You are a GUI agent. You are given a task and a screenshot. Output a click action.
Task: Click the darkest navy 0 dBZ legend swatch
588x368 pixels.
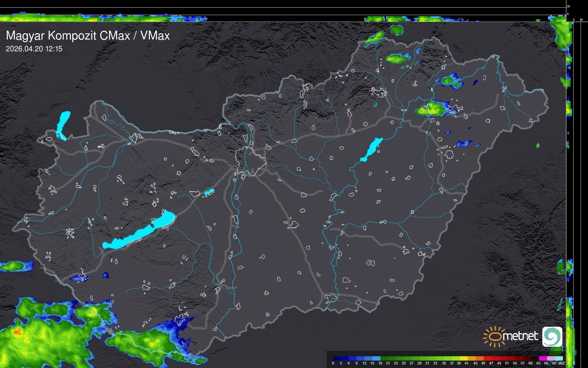tap(337, 358)
